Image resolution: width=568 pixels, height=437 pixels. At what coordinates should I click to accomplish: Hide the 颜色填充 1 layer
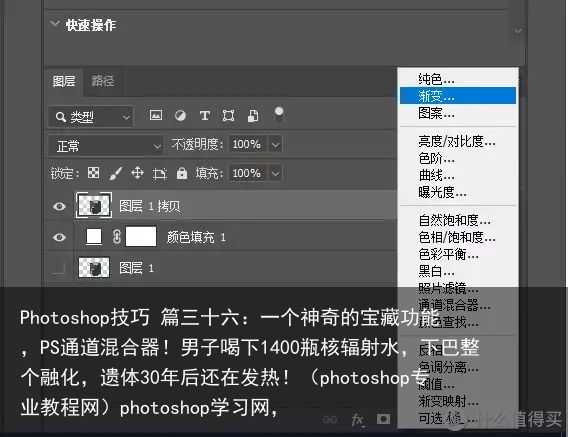pyautogui.click(x=59, y=237)
